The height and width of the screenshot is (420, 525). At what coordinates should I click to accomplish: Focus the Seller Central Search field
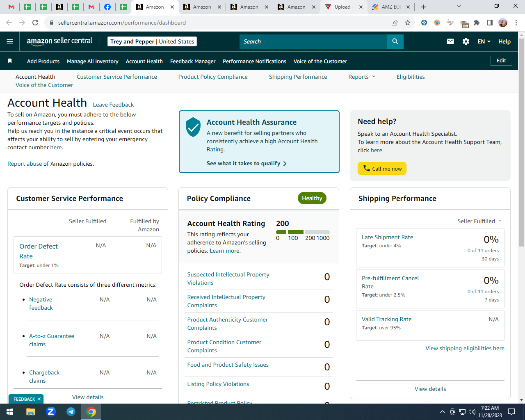coord(313,41)
